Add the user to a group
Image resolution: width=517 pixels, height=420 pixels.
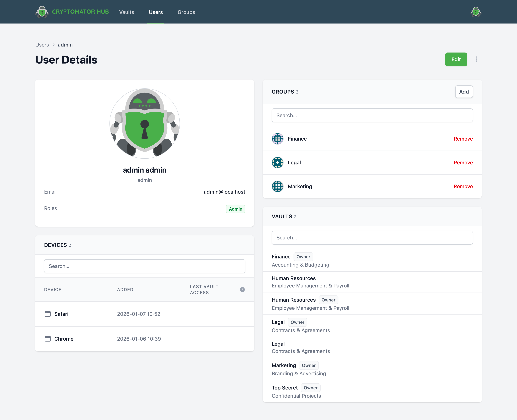pos(464,92)
